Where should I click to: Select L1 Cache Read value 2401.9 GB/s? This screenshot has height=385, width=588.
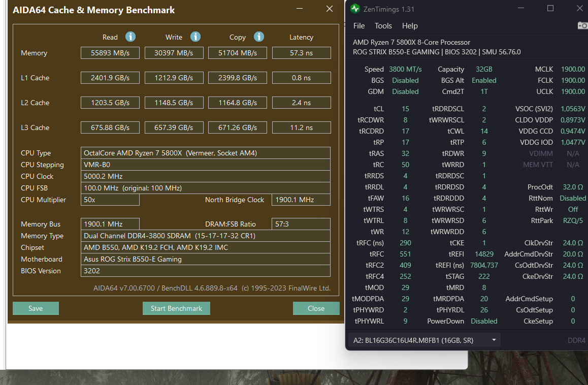click(110, 78)
